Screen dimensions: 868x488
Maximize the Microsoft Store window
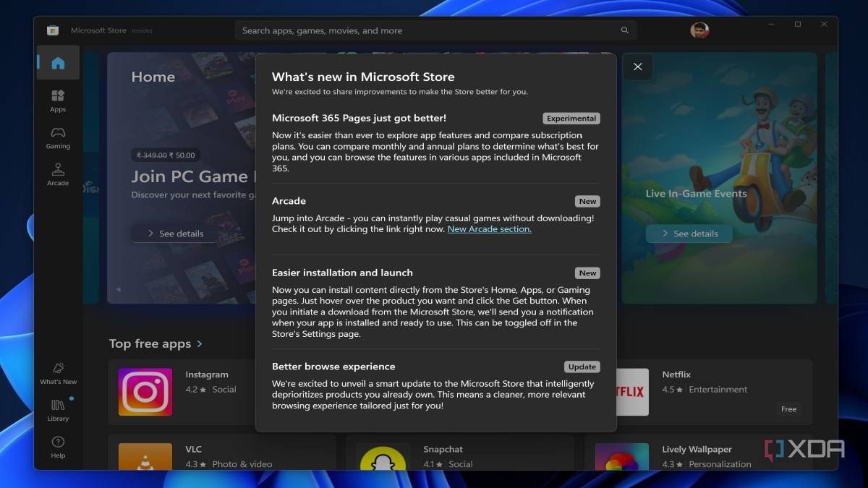click(x=798, y=25)
